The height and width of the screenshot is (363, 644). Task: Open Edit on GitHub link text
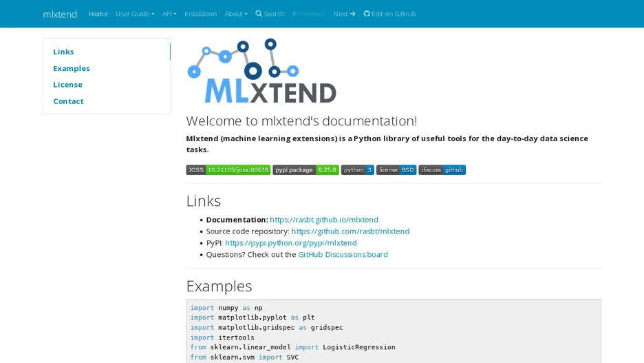point(394,14)
